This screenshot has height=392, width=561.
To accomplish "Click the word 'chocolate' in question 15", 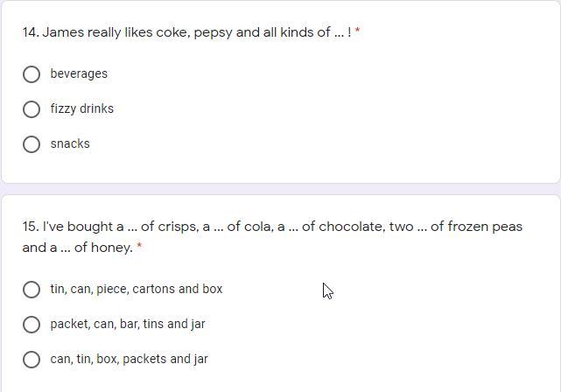I will coord(351,227).
